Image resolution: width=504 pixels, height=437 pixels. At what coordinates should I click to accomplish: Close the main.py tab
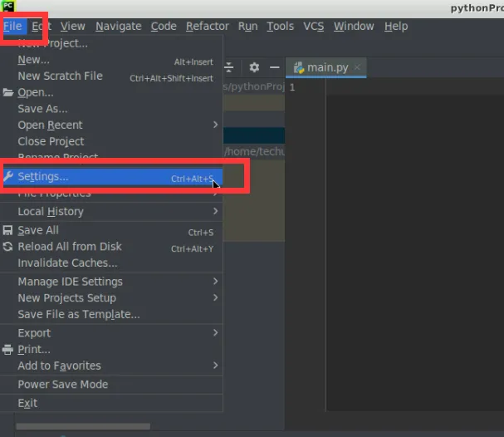point(357,67)
